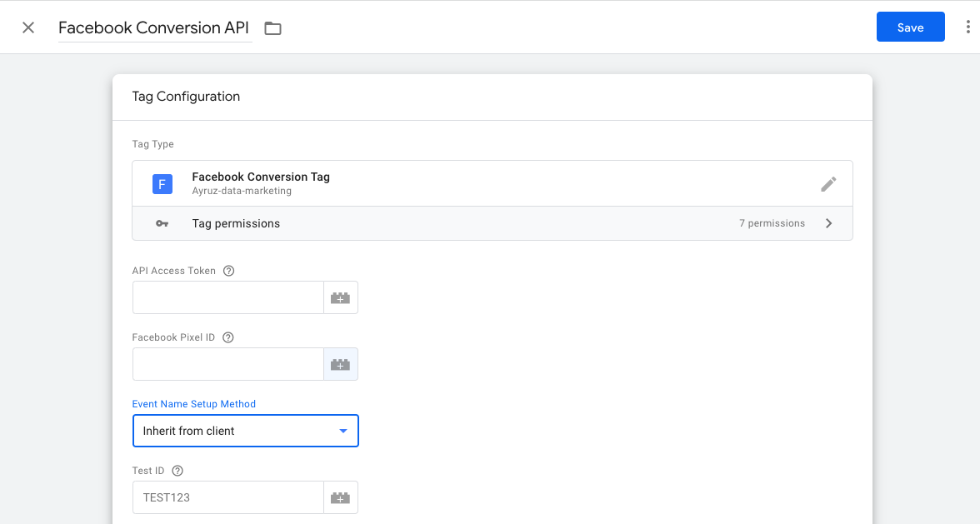Screen dimensions: 980x524
Task: Save the Facebook Conversion API tag
Action: pyautogui.click(x=910, y=27)
